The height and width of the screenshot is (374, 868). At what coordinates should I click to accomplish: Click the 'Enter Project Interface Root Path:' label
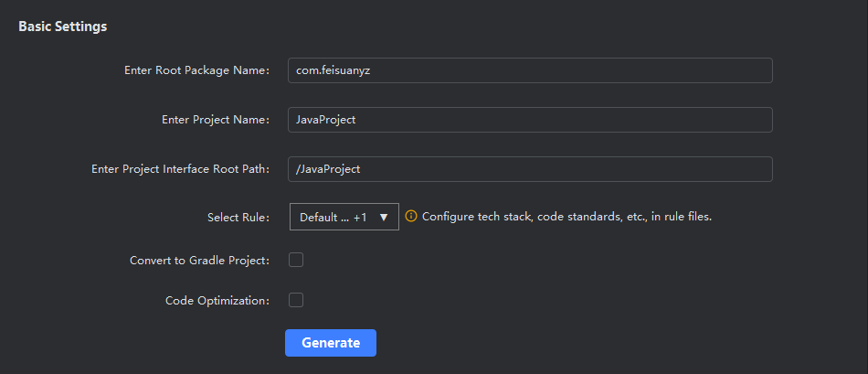[x=180, y=169]
